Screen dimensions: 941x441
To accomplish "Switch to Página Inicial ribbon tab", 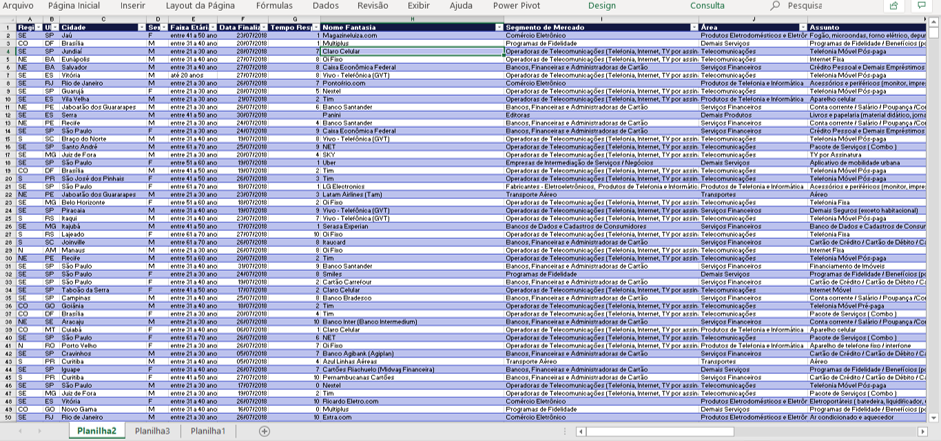I will tap(74, 6).
